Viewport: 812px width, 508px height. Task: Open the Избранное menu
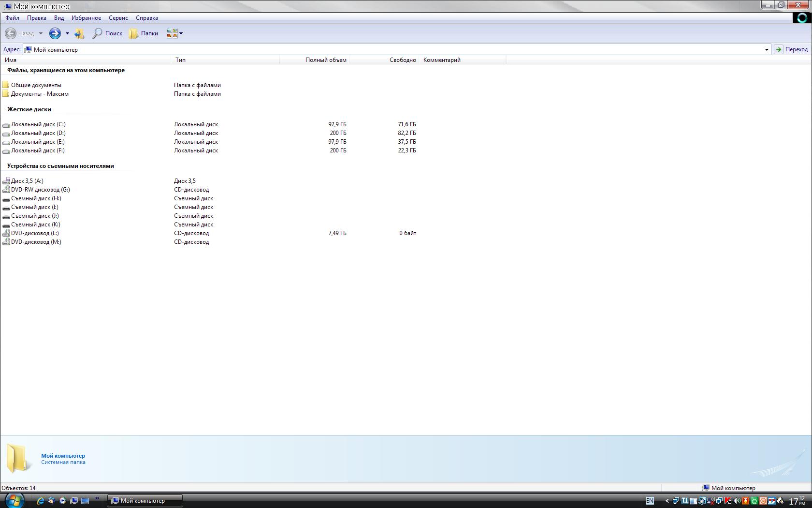86,18
